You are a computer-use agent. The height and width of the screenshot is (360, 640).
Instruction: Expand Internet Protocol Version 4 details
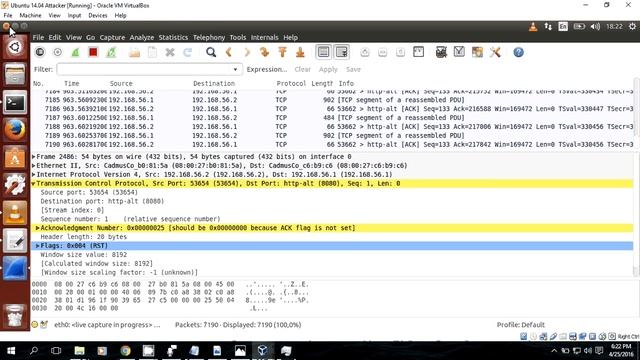(34, 175)
